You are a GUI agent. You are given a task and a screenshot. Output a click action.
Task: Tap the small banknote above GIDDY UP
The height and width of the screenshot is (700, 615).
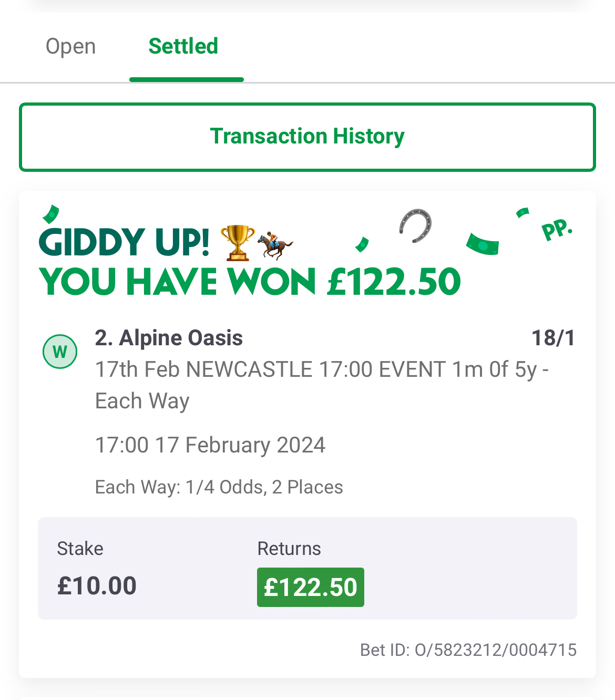click(51, 214)
